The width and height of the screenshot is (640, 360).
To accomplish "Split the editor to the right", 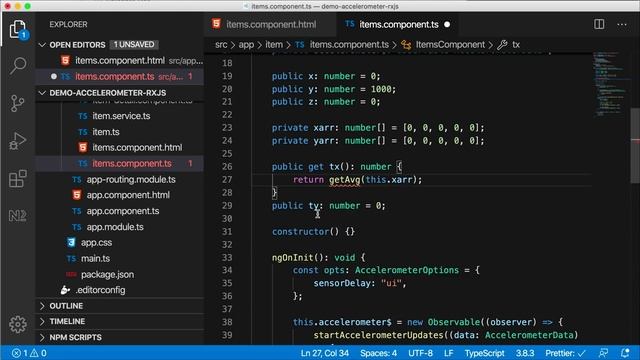I will coord(599,24).
